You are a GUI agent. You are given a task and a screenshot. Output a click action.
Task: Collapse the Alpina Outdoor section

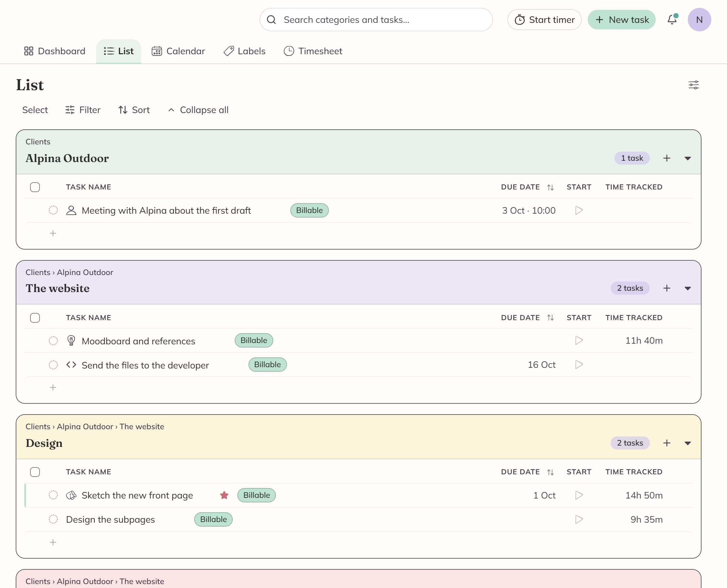[687, 158]
